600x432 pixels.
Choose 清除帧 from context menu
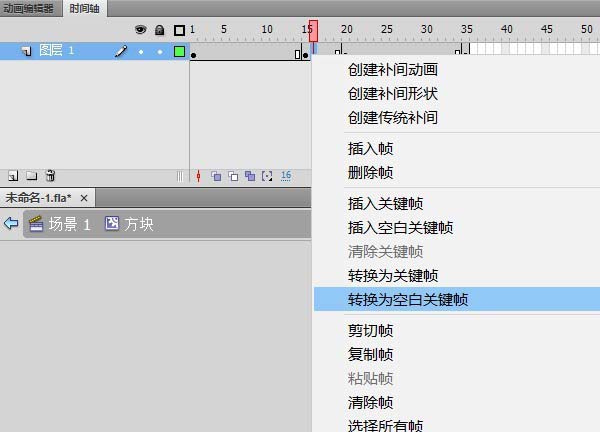click(x=370, y=403)
